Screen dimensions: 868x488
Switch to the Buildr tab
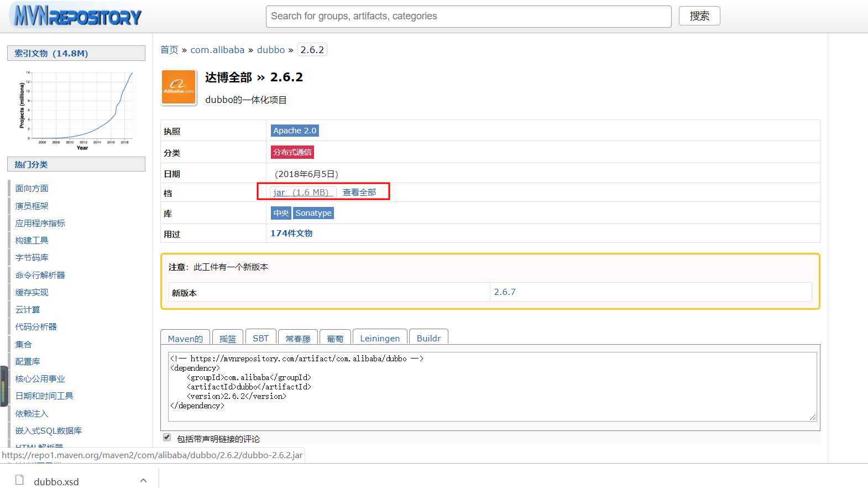pyautogui.click(x=428, y=338)
